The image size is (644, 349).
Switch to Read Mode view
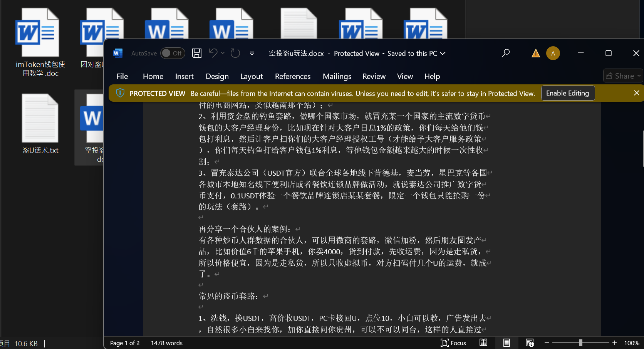[x=483, y=343]
